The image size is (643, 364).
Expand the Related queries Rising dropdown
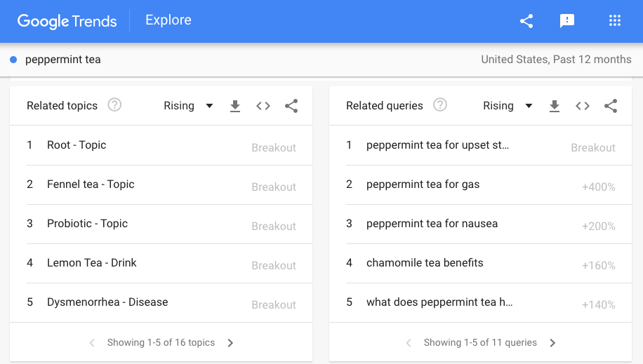pyautogui.click(x=508, y=106)
